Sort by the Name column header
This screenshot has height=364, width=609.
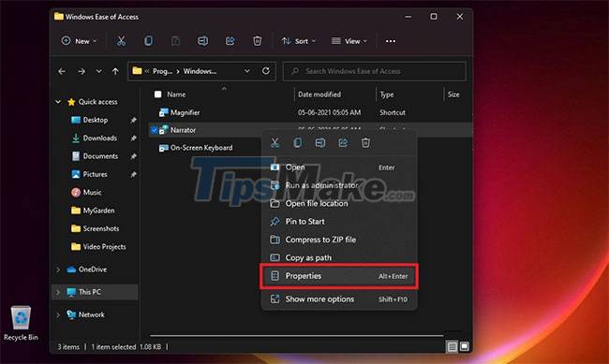176,95
